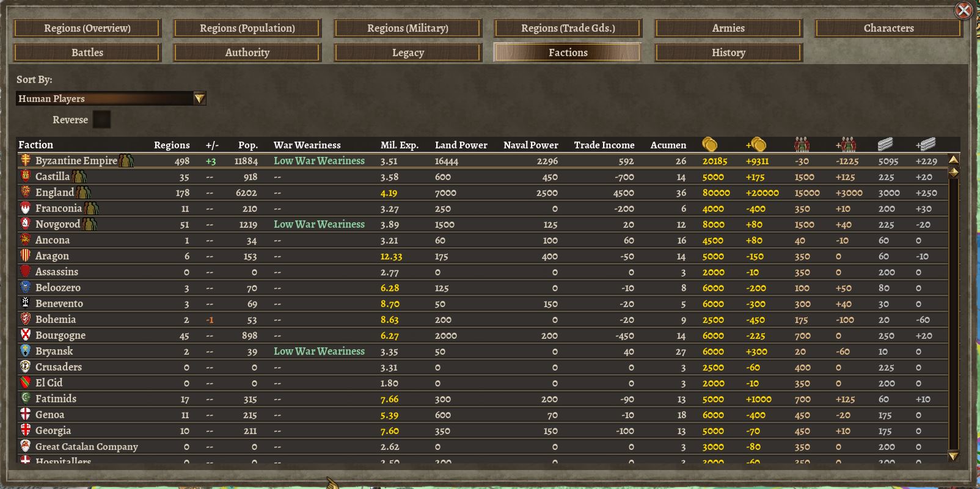
Task: Click the Benevento faction icon
Action: 26,303
